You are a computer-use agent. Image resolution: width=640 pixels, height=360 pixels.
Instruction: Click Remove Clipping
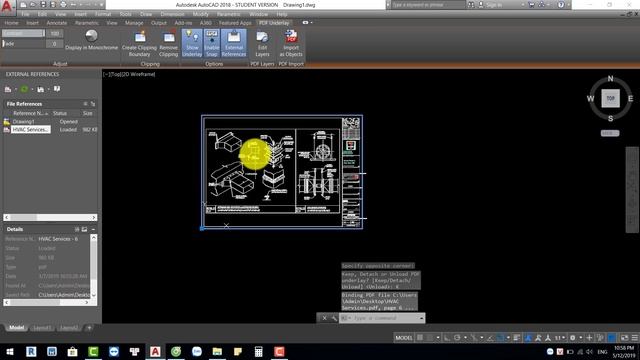pyautogui.click(x=169, y=43)
